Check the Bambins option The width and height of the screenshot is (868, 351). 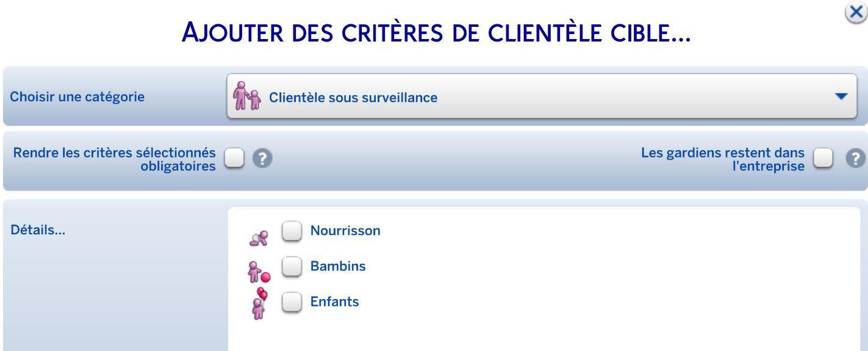tap(292, 267)
